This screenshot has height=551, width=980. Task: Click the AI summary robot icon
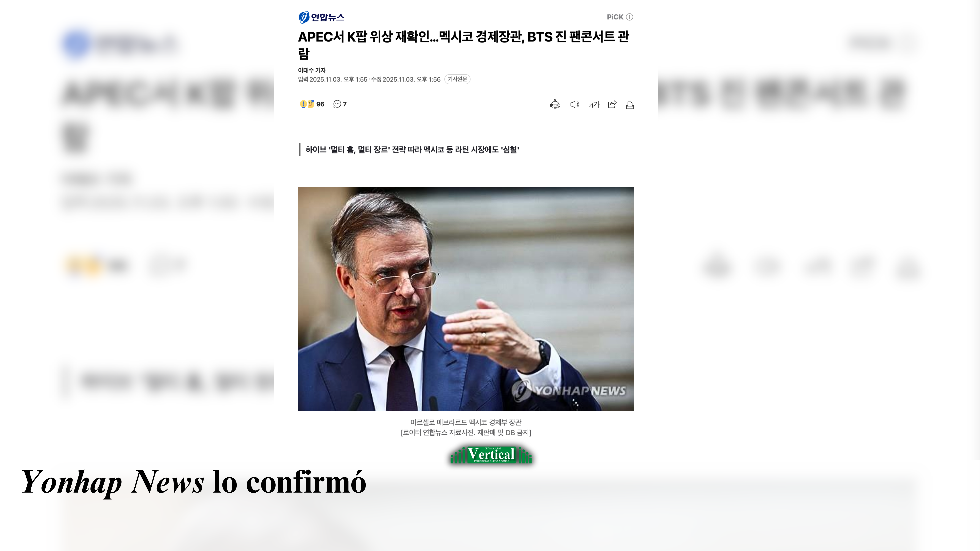click(x=555, y=104)
